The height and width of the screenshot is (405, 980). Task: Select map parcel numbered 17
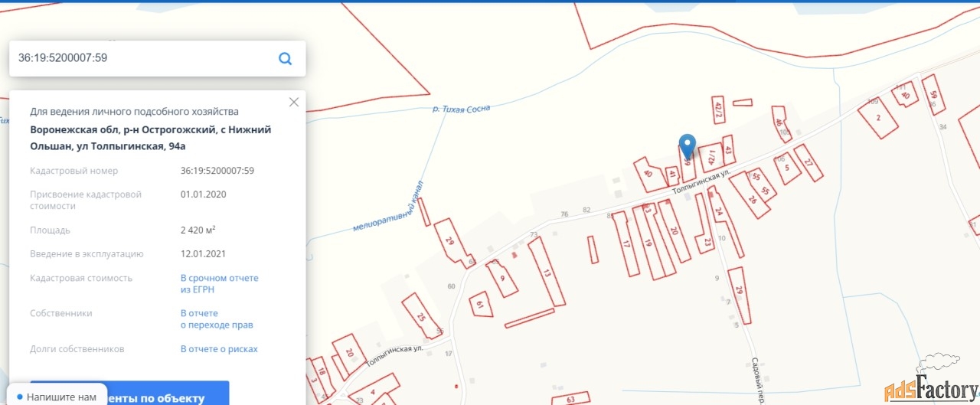pos(626,243)
